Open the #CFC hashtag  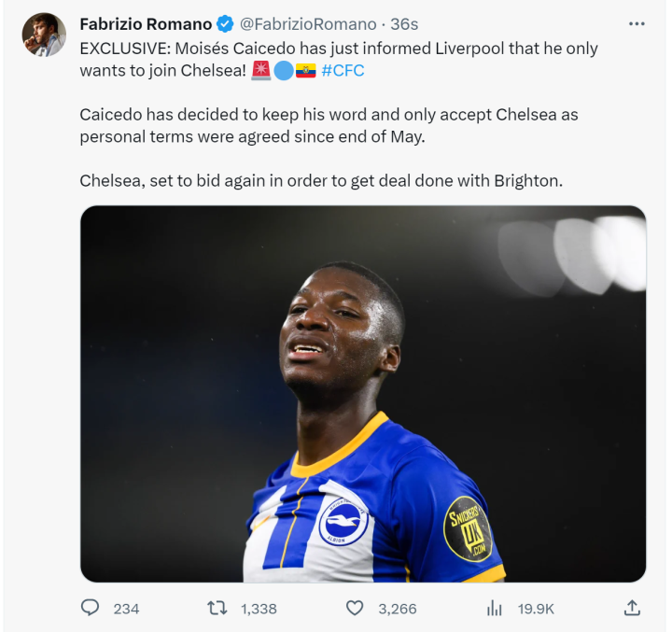point(343,70)
